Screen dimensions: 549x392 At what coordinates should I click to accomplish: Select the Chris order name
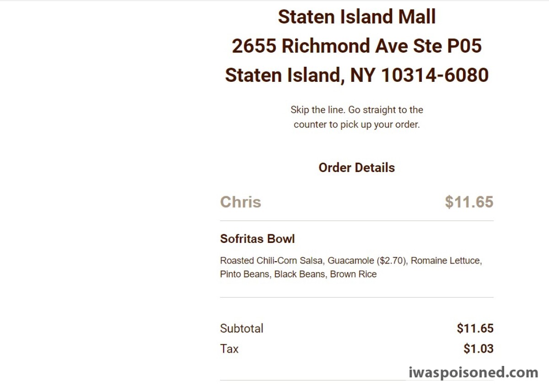[240, 202]
